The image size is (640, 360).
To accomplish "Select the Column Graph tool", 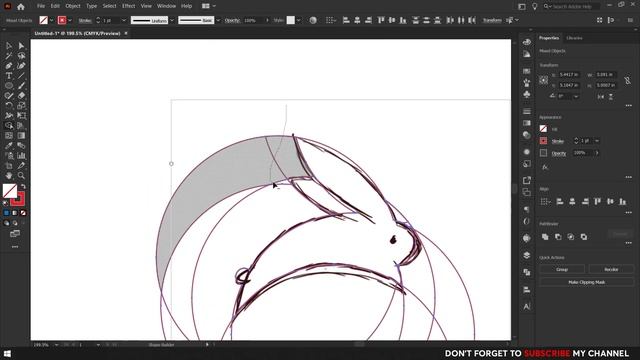I will point(21,156).
